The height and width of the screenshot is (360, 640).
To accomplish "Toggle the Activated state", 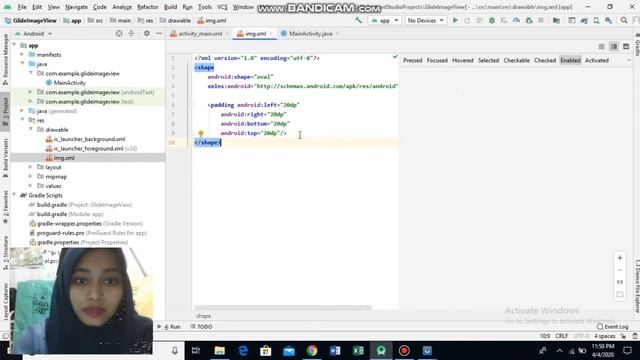I will click(x=597, y=60).
